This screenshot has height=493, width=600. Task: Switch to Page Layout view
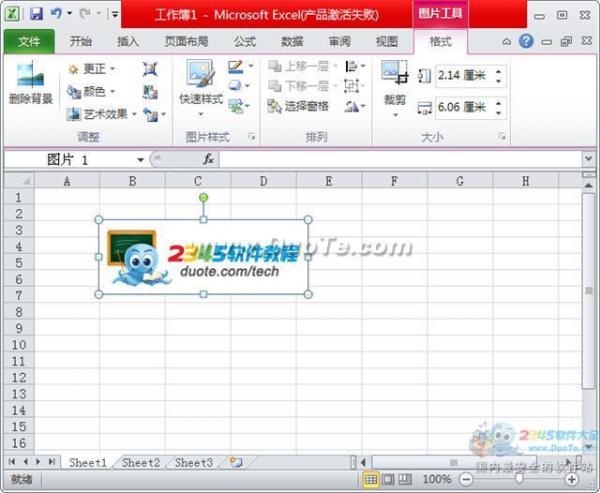click(x=388, y=479)
